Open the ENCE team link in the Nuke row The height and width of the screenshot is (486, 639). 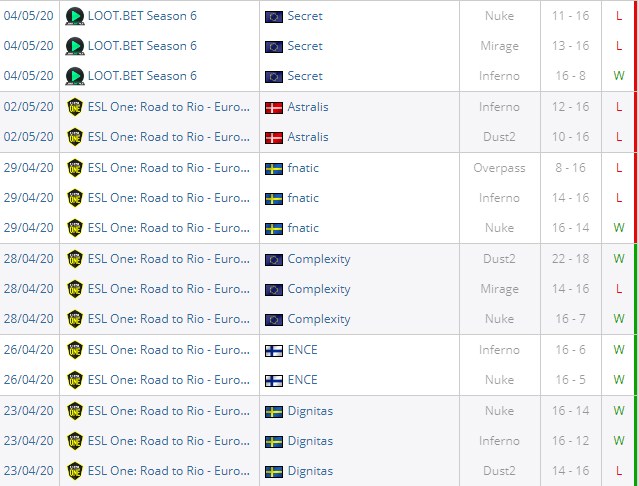click(x=302, y=380)
